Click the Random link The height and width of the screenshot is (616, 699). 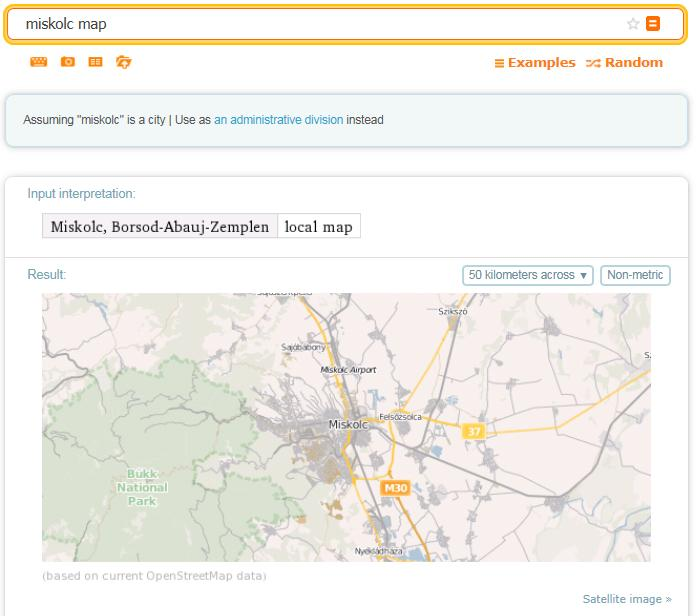click(625, 62)
